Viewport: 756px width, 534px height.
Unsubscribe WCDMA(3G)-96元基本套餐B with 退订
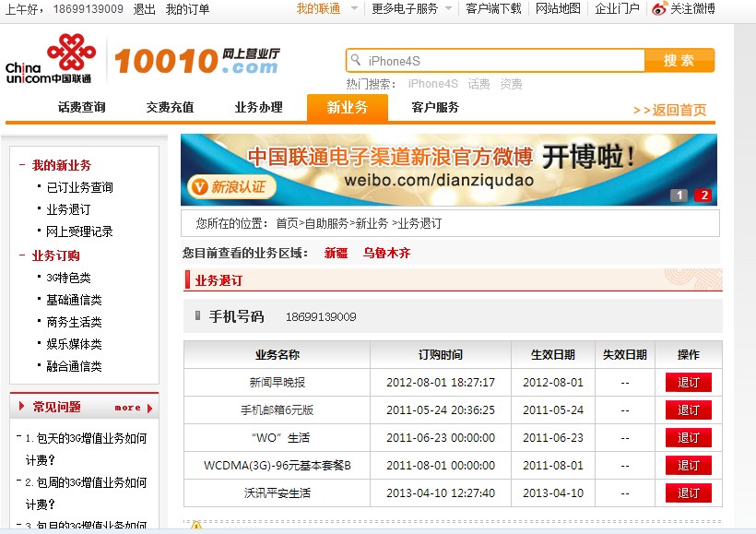689,466
